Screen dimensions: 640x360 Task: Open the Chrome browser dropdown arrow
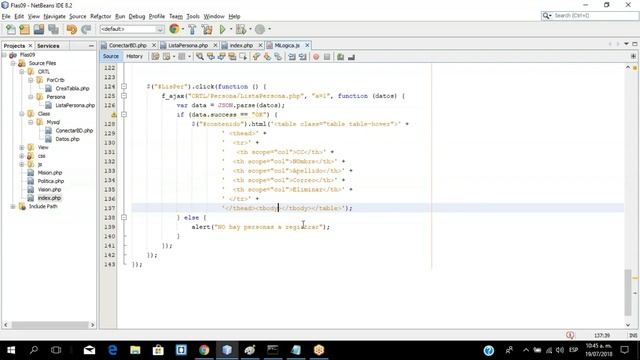[x=182, y=29]
